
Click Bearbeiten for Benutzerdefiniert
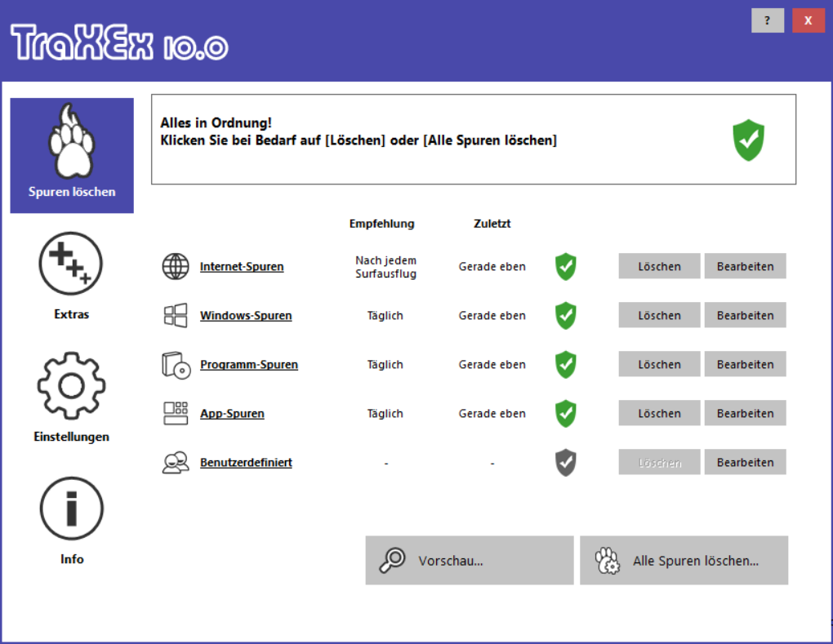[746, 462]
